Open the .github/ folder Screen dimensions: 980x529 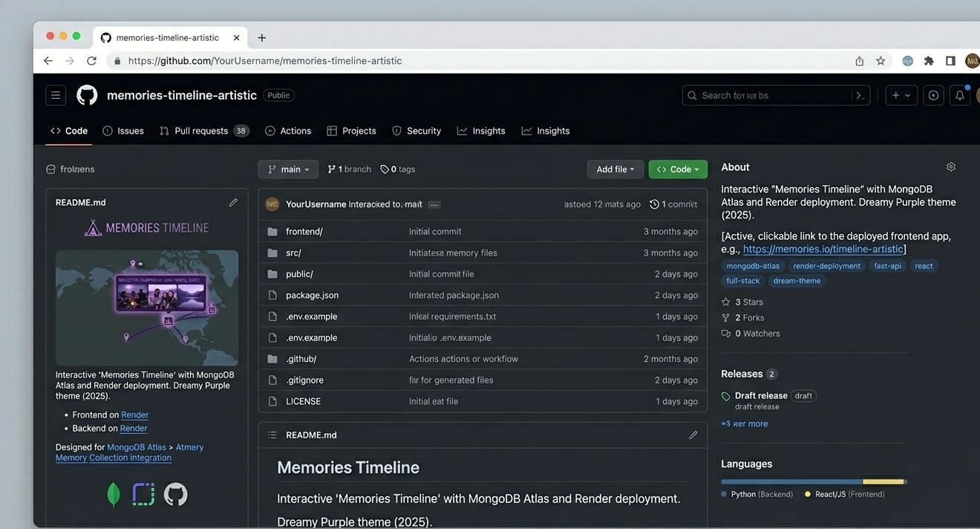click(x=301, y=359)
